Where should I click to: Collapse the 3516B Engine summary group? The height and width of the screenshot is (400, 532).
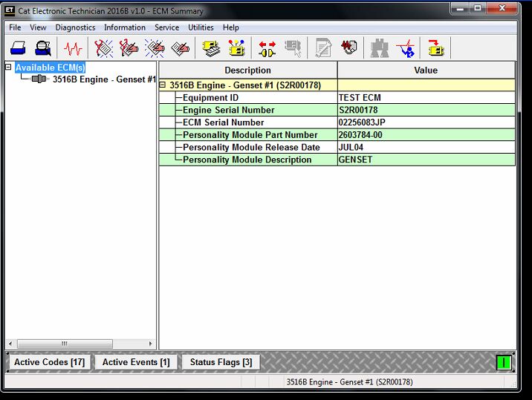pyautogui.click(x=163, y=85)
